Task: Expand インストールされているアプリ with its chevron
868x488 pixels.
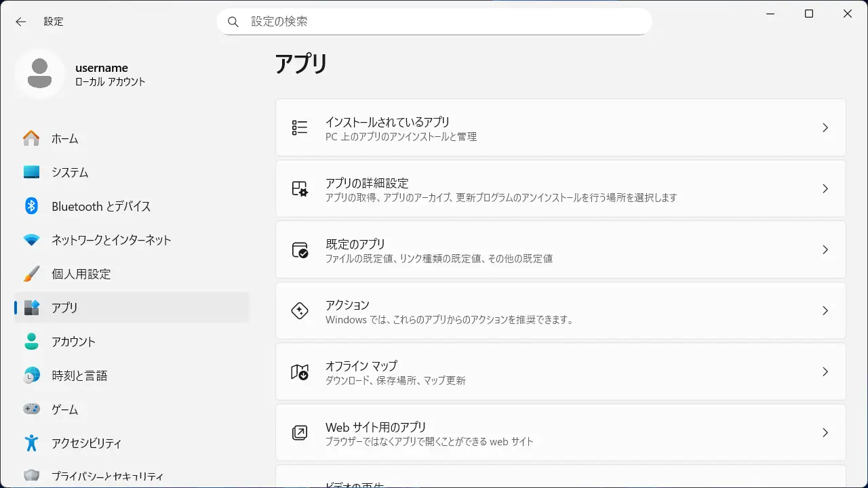Action: (x=825, y=127)
